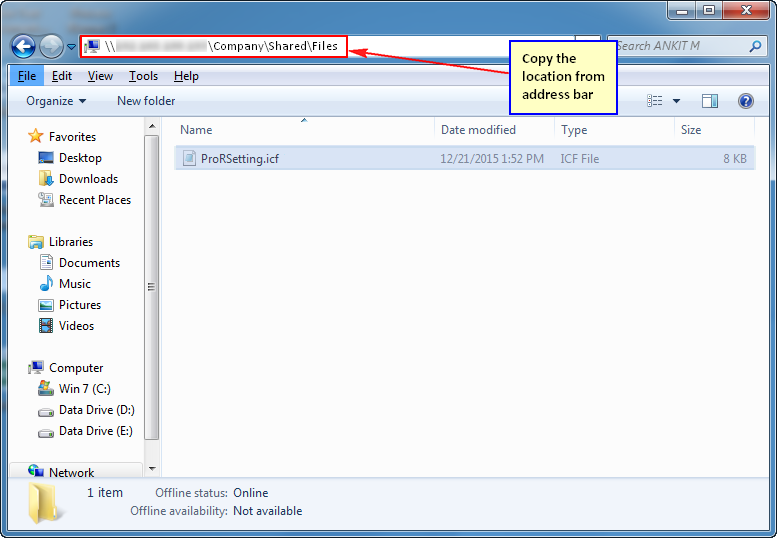Expand the recent pages dropdown arrow
The height and width of the screenshot is (538, 777).
pyautogui.click(x=72, y=47)
